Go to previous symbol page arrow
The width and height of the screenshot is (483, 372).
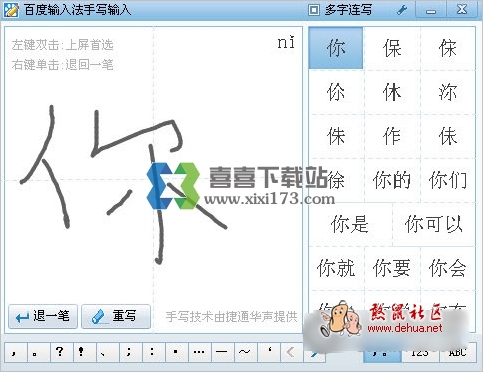(291, 352)
